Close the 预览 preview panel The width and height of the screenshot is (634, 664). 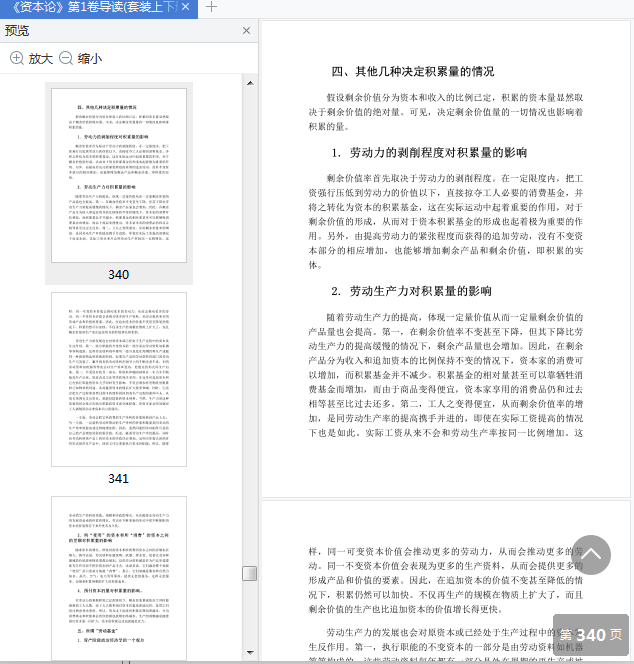pos(246,30)
